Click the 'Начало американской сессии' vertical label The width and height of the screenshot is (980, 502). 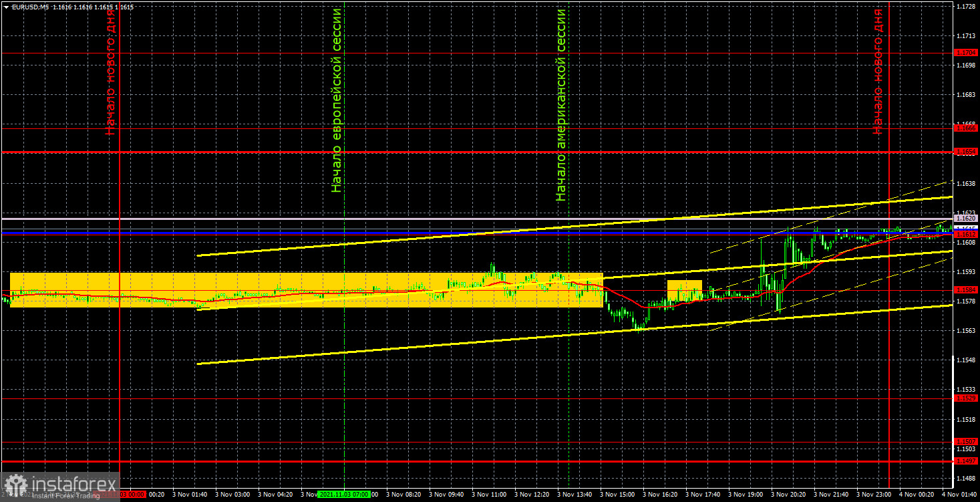coord(561,104)
